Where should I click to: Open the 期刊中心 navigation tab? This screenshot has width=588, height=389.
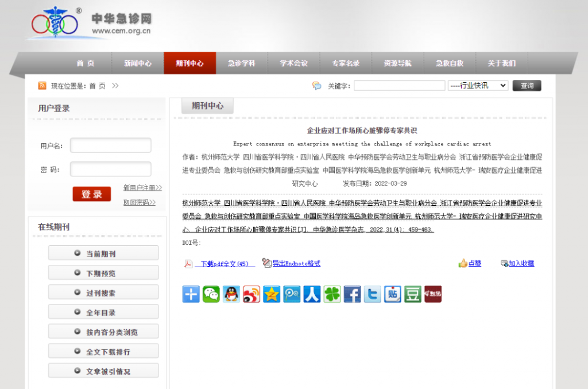[189, 63]
